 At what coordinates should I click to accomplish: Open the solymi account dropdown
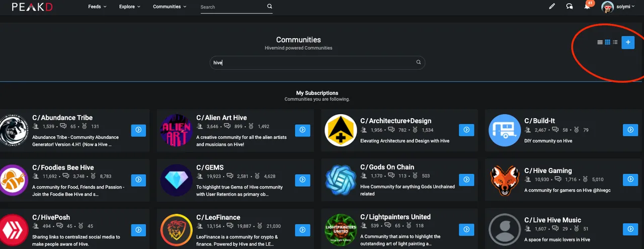tap(625, 7)
